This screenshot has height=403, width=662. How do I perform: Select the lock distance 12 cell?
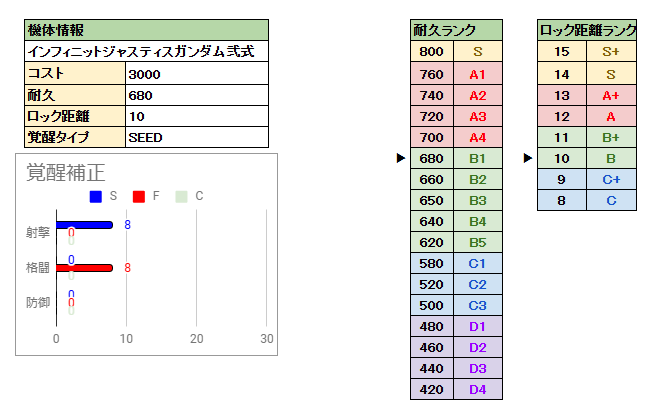[562, 116]
